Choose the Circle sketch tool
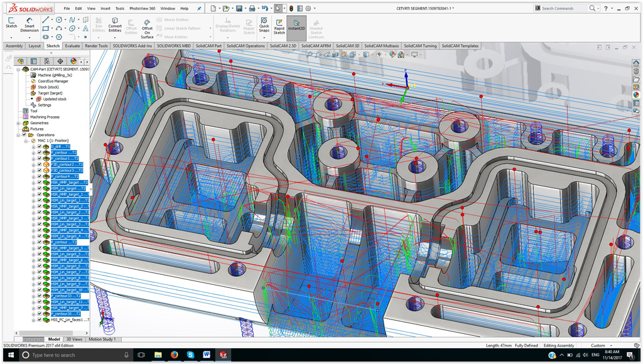643x364 pixels. click(59, 19)
